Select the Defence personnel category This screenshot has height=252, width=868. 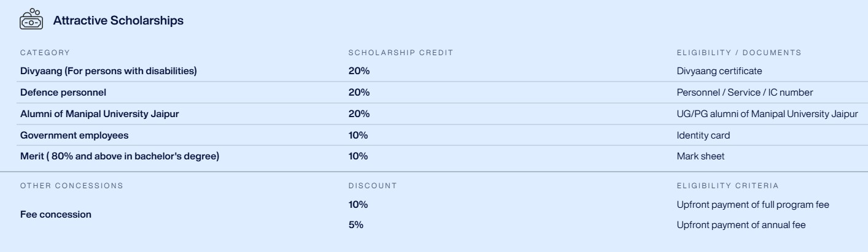[x=63, y=93]
